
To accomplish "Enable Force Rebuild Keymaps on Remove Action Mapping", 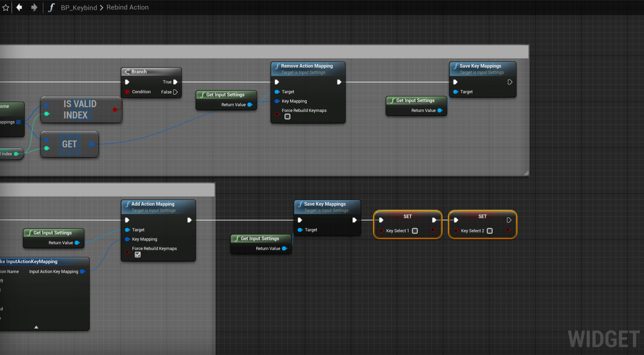I will tap(287, 117).
